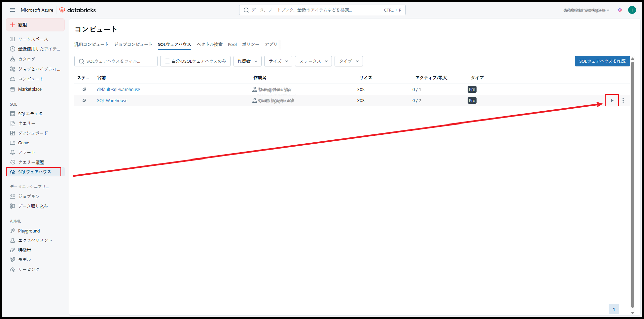The height and width of the screenshot is (319, 644).
Task: Open the Databricks Assistant sparkle icon
Action: tap(620, 10)
